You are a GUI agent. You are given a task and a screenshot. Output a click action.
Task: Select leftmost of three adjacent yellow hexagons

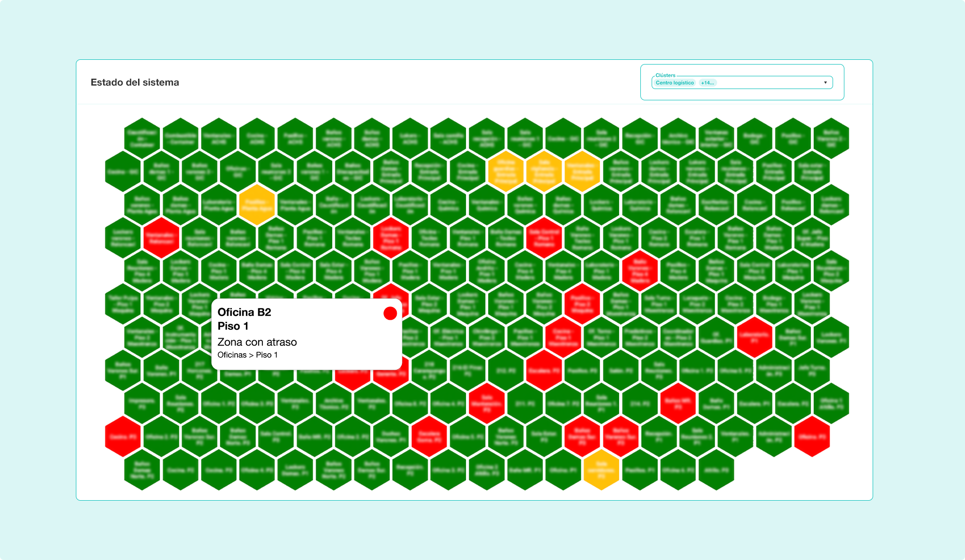coord(506,171)
